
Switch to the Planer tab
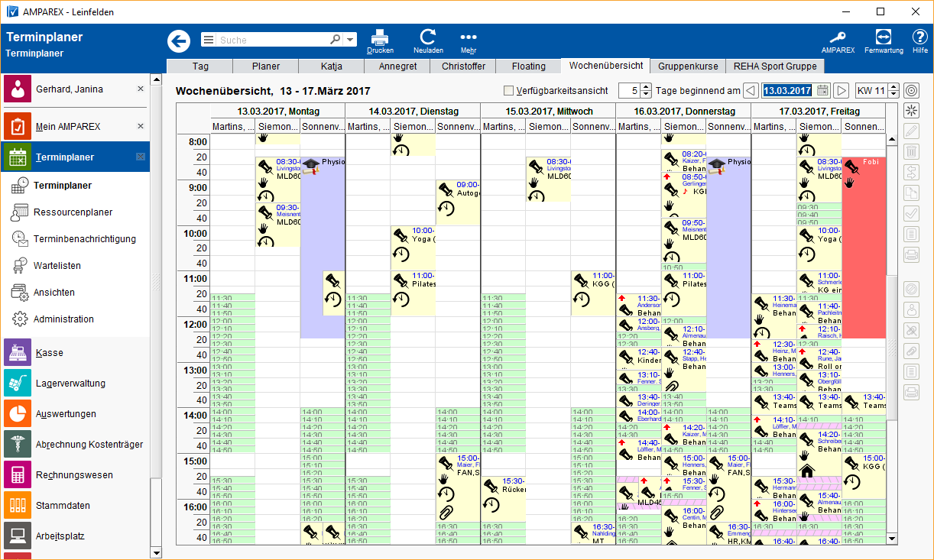coord(266,66)
